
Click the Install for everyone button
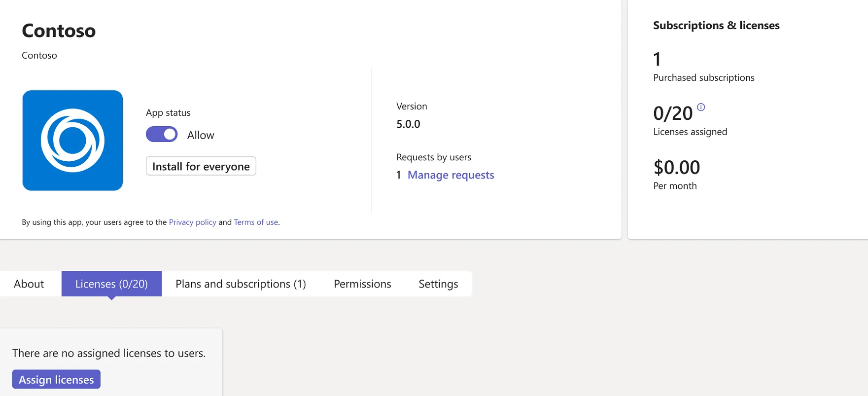201,166
